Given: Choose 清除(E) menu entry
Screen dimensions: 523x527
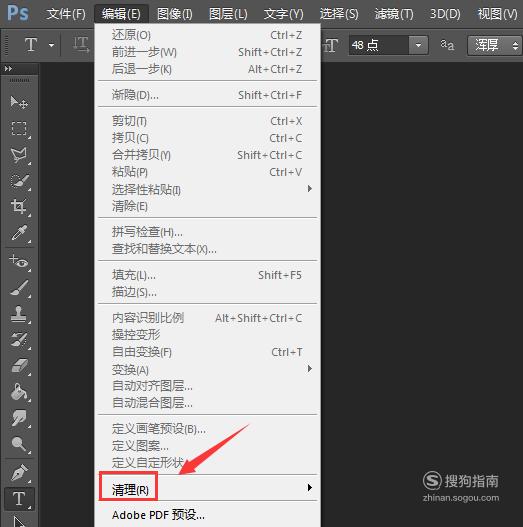Looking at the screenshot, I should pos(208,206).
